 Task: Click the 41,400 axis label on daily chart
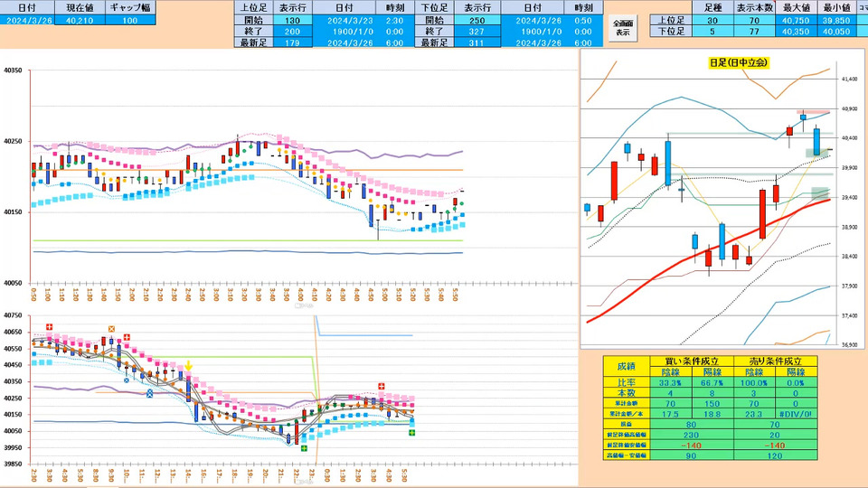point(849,80)
